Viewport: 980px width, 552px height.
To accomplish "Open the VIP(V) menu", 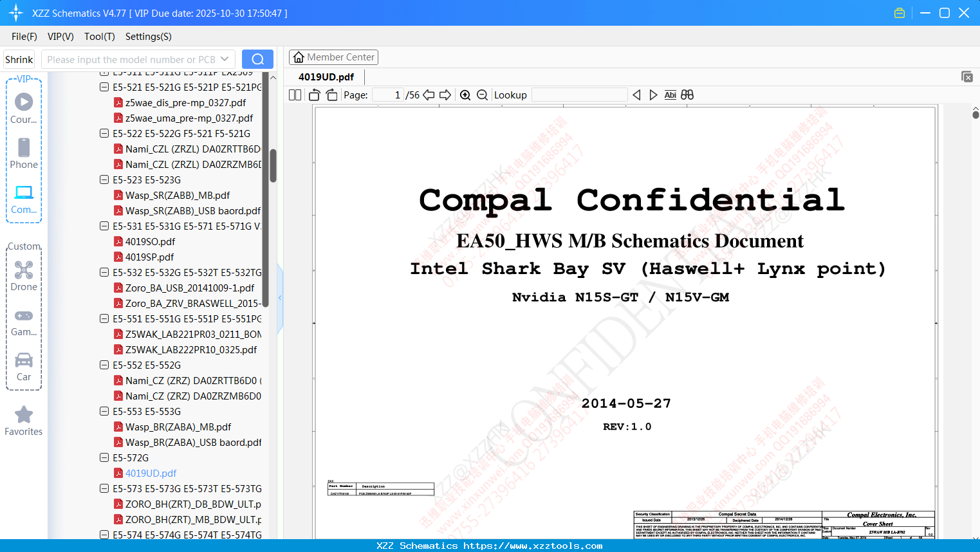I will click(x=60, y=37).
